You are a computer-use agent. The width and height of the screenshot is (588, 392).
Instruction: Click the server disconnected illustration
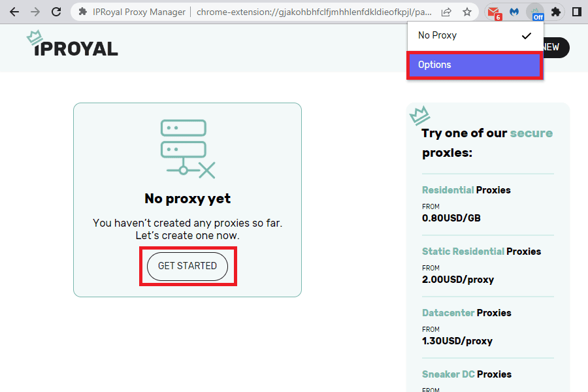(188, 149)
